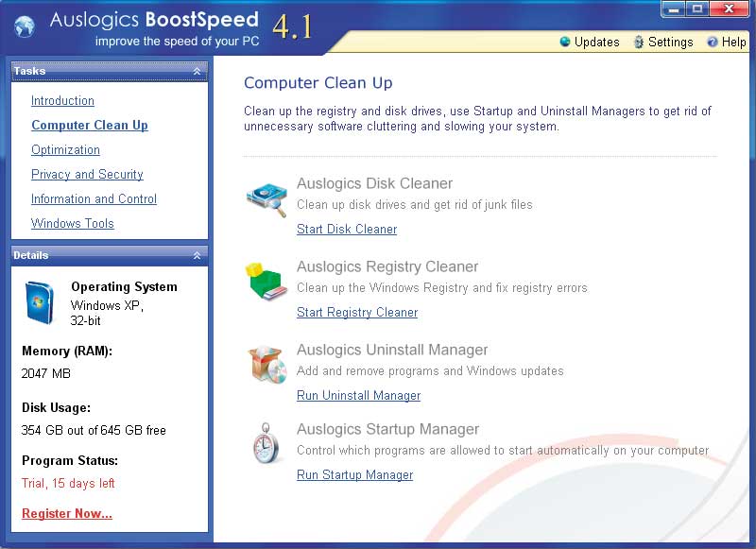756x549 pixels.
Task: Click the Computer Clean Up page heading
Action: coord(318,83)
